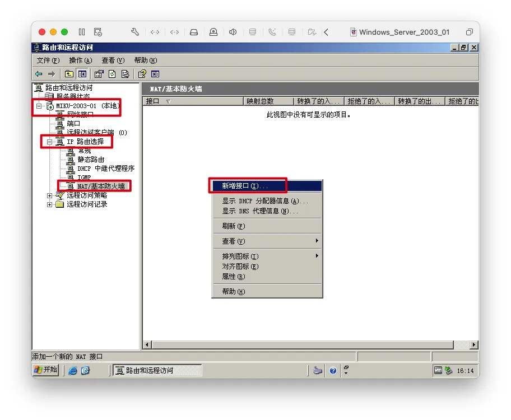The height and width of the screenshot is (420, 511).
Task: Click the horizontal scrollbar left arrow
Action: (x=147, y=345)
